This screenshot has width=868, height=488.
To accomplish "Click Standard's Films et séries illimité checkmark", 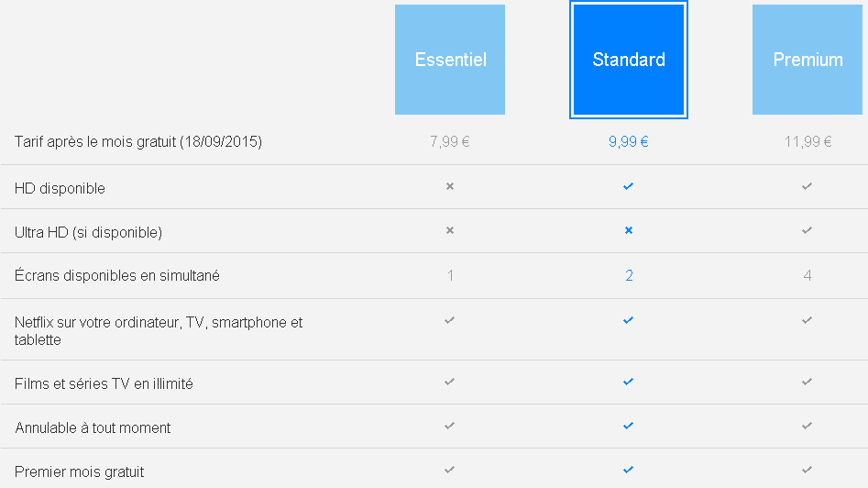I will tap(629, 382).
